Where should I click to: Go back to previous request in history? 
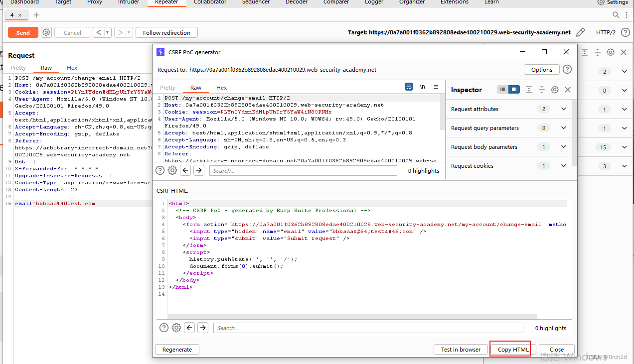click(x=99, y=32)
